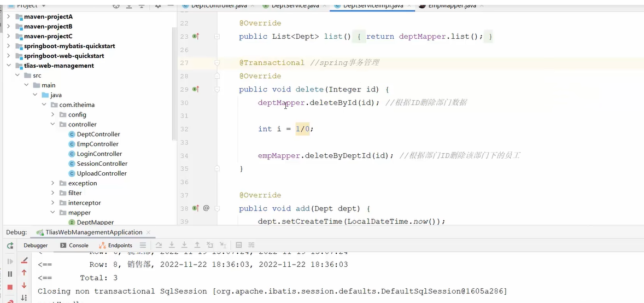Click the '@Transactional' annotation text

(272, 63)
